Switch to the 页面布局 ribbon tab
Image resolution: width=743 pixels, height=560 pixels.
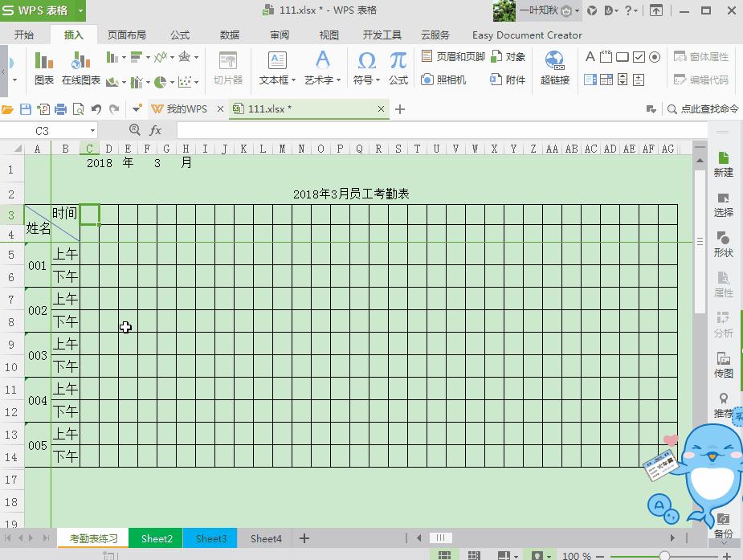click(127, 35)
